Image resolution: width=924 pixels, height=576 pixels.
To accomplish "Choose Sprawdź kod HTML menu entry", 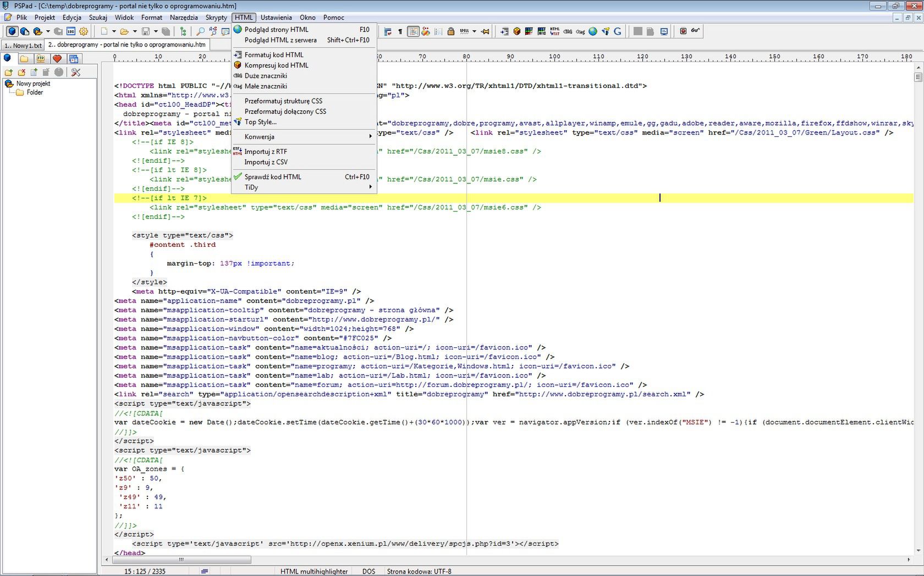I will point(304,177).
